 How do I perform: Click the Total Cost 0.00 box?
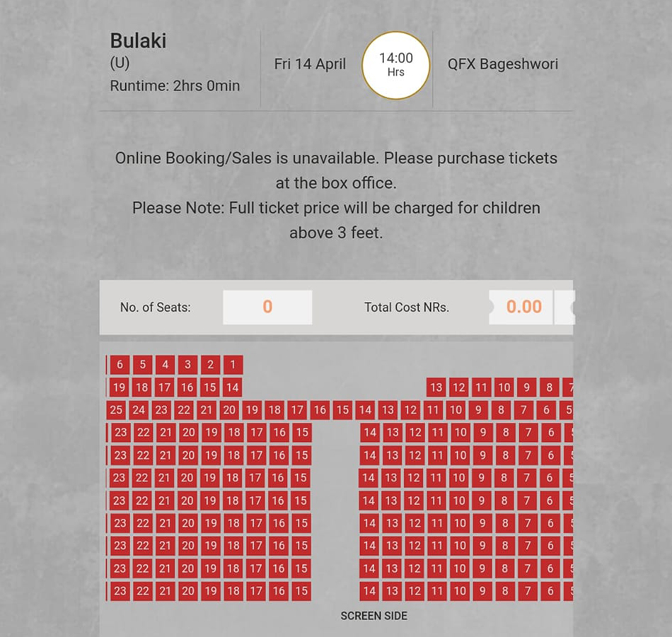(x=521, y=307)
